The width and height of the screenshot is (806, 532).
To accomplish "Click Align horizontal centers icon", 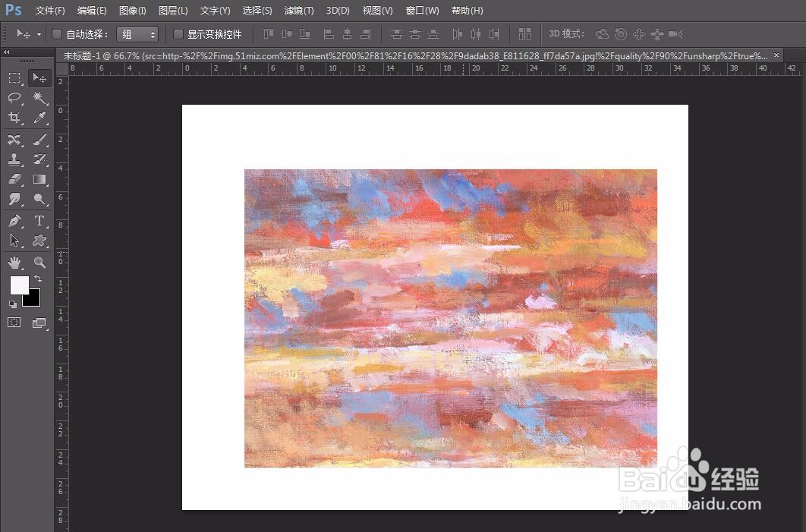I will pos(348,34).
